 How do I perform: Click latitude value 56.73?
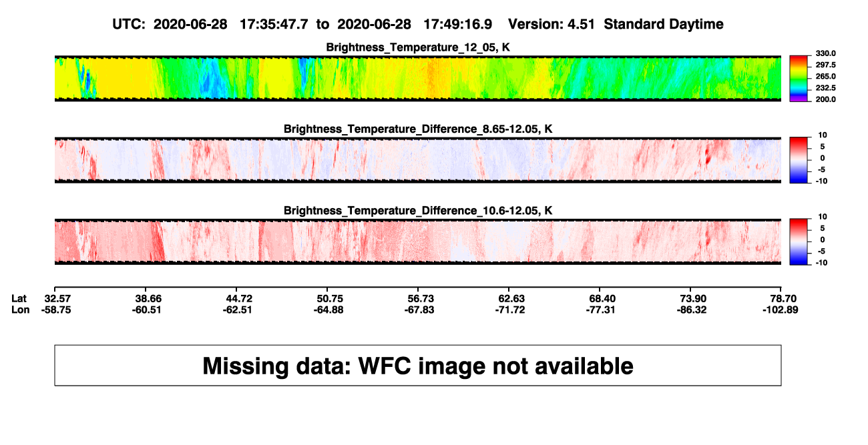420,298
